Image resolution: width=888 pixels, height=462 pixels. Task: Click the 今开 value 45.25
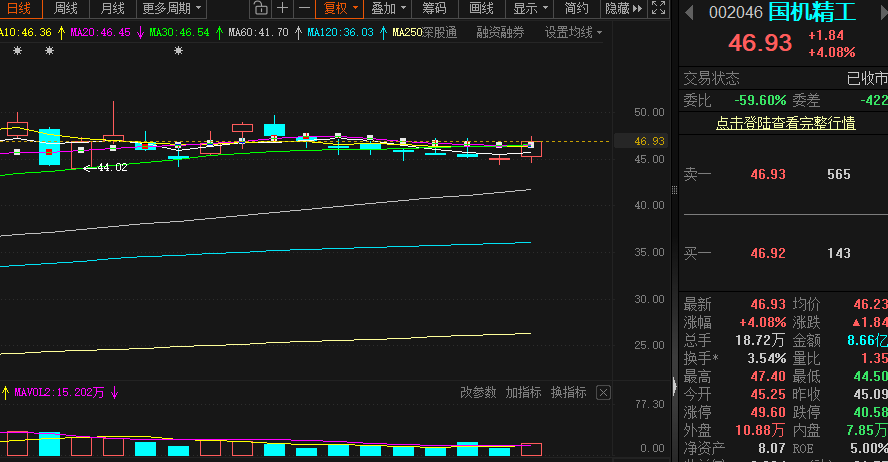pyautogui.click(x=768, y=394)
